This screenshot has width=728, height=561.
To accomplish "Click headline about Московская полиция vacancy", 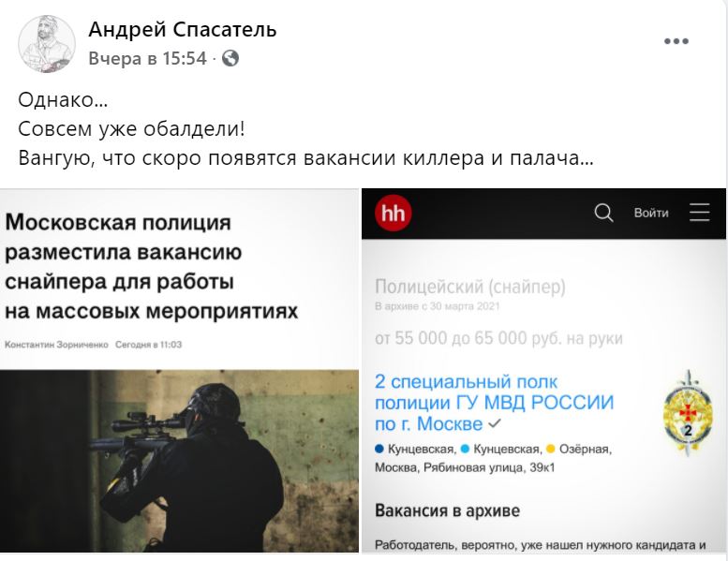I will [152, 266].
